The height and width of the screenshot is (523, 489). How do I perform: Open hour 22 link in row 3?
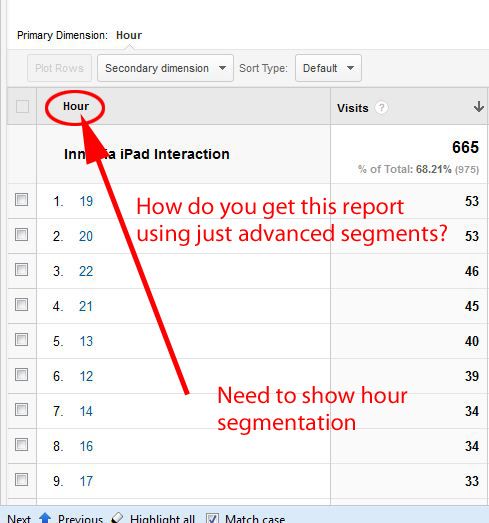pyautogui.click(x=86, y=272)
